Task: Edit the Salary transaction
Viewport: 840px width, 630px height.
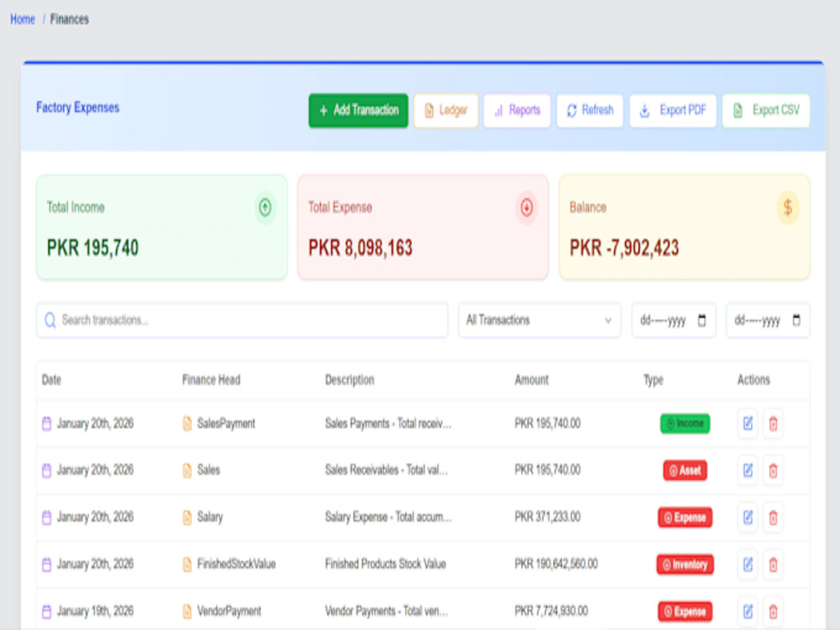Action: (x=748, y=517)
